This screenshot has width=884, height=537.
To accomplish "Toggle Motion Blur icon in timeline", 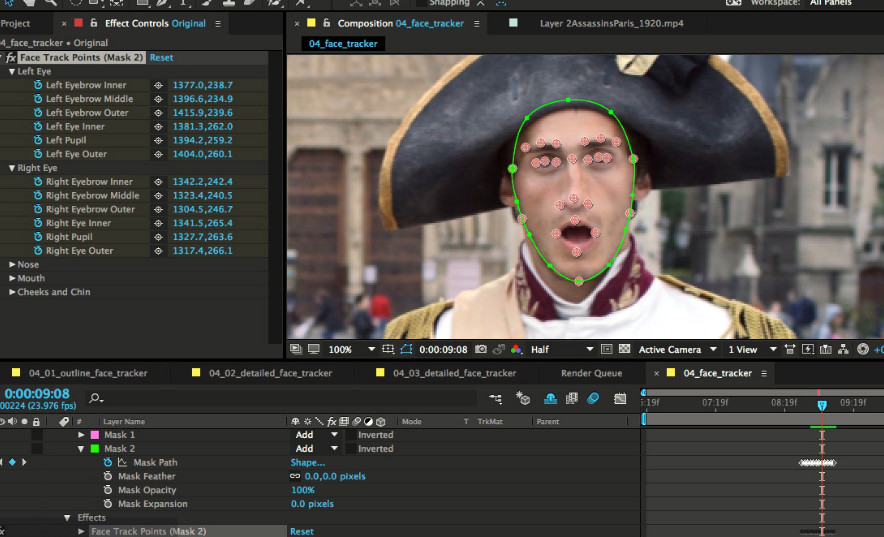I will tap(593, 398).
